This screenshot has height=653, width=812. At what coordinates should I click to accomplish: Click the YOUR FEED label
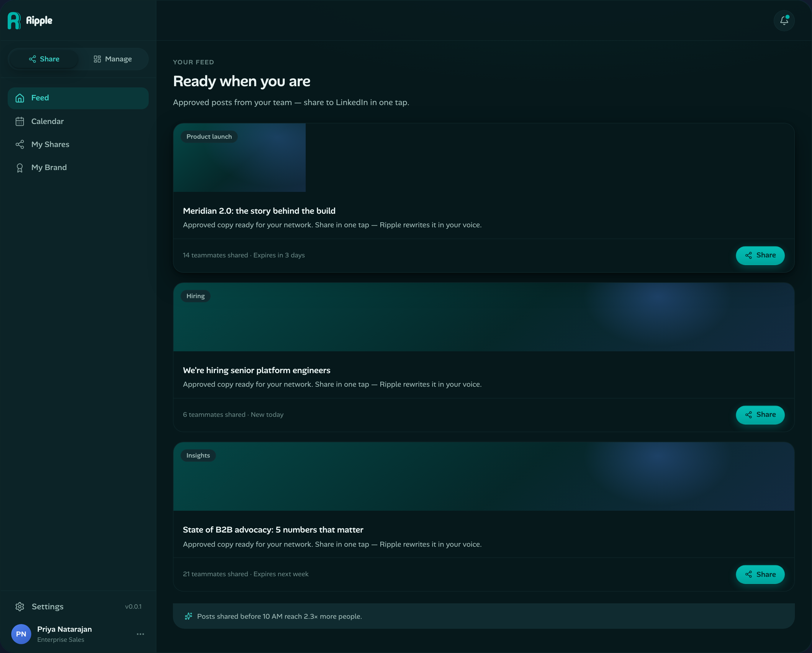click(x=193, y=62)
